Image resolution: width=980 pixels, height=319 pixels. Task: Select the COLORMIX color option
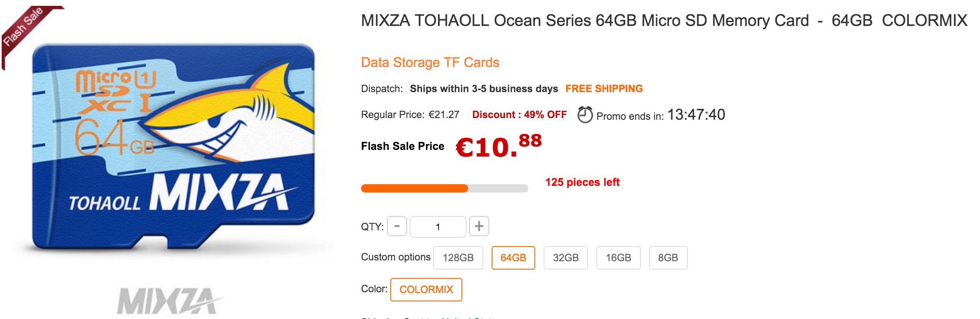coord(426,289)
